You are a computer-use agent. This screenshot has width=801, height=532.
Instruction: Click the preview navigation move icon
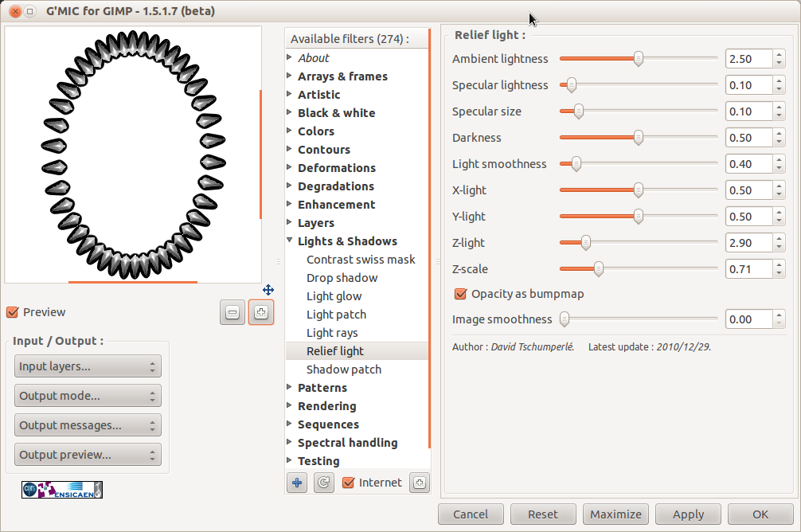pyautogui.click(x=268, y=290)
